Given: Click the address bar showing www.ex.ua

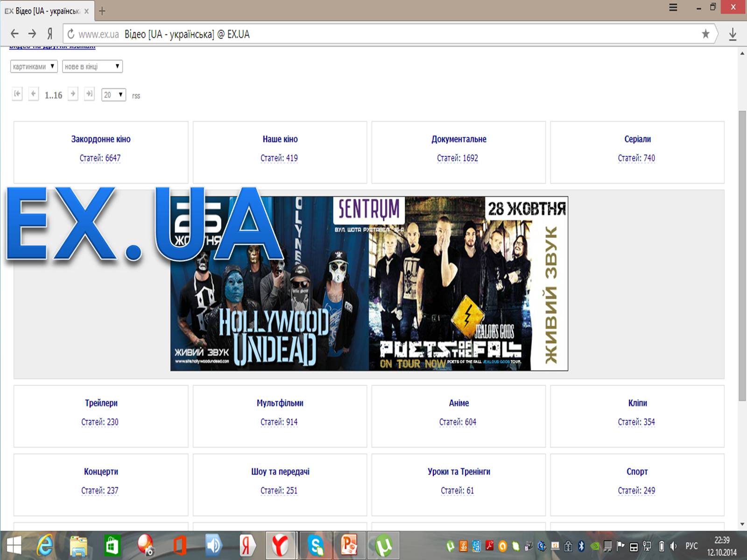Looking at the screenshot, I should [x=390, y=34].
